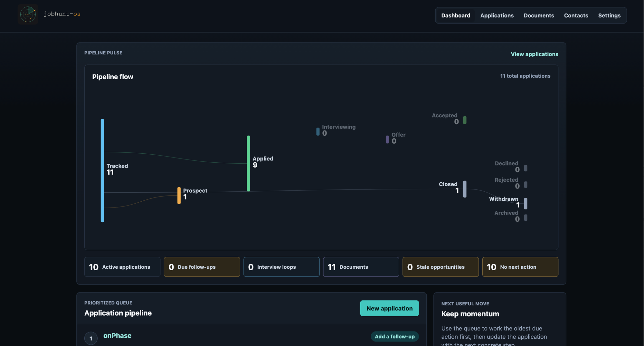Click the orange Prospect node bar

[x=179, y=195]
